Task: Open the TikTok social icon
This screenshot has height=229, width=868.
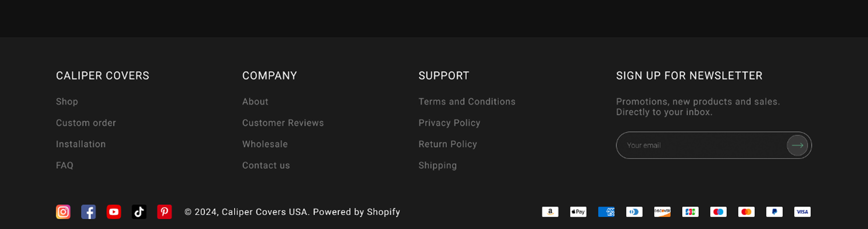Action: point(139,212)
